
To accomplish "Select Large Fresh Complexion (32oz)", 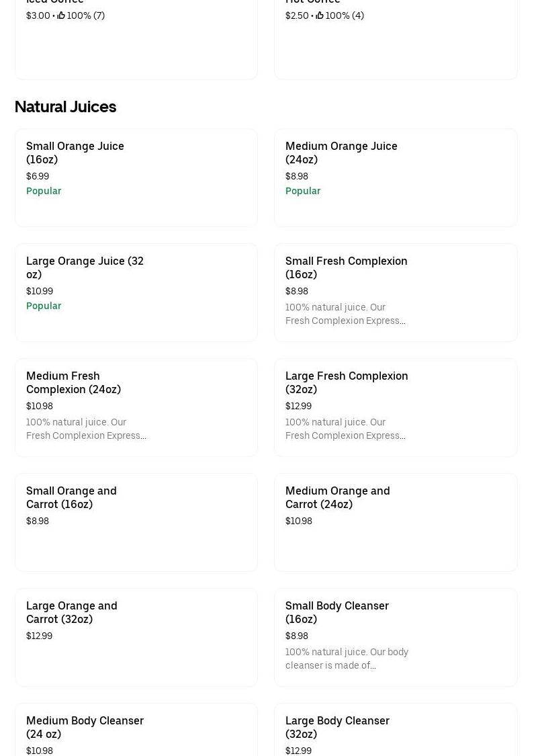I will click(x=347, y=382).
